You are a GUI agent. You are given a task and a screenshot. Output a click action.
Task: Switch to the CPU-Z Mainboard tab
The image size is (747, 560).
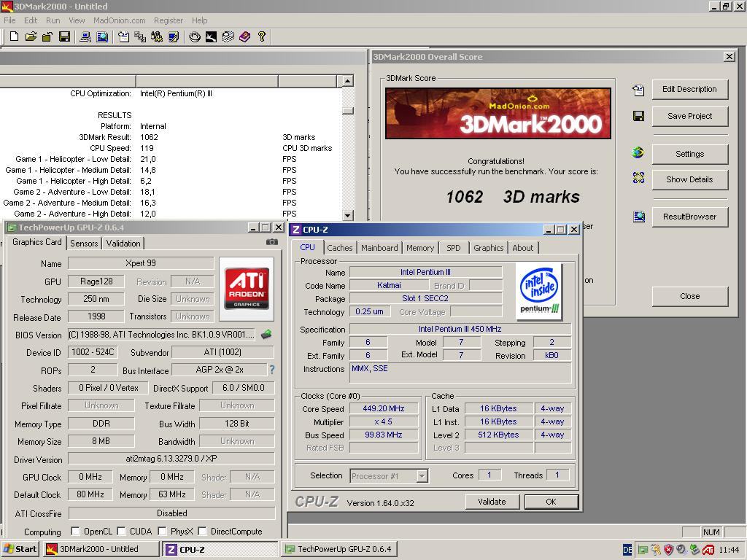coord(379,248)
